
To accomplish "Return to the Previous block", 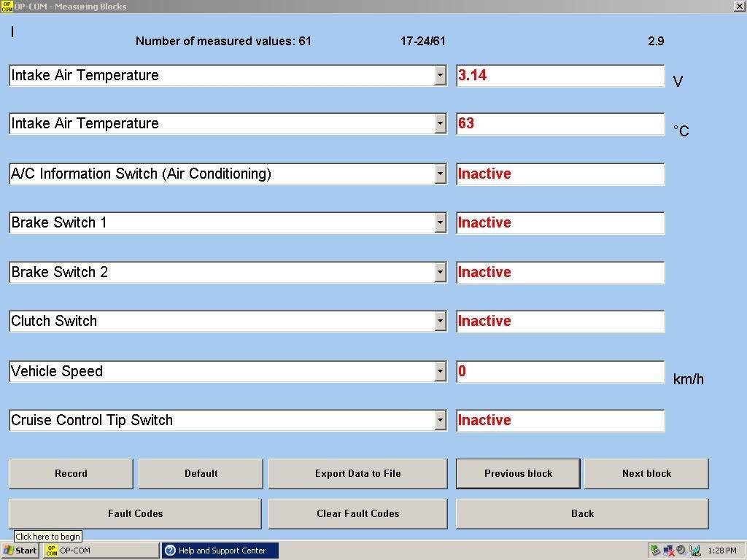I will tap(519, 473).
